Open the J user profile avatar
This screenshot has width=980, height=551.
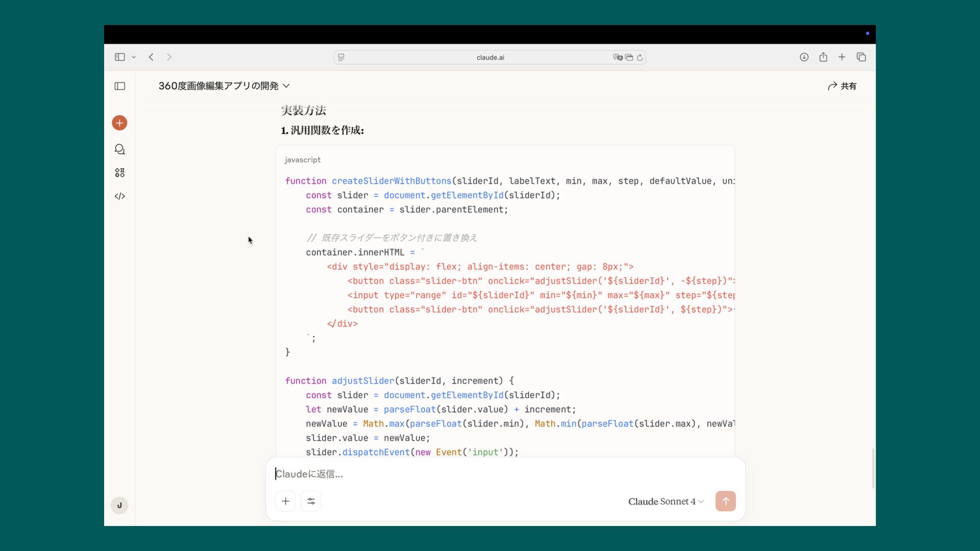119,506
